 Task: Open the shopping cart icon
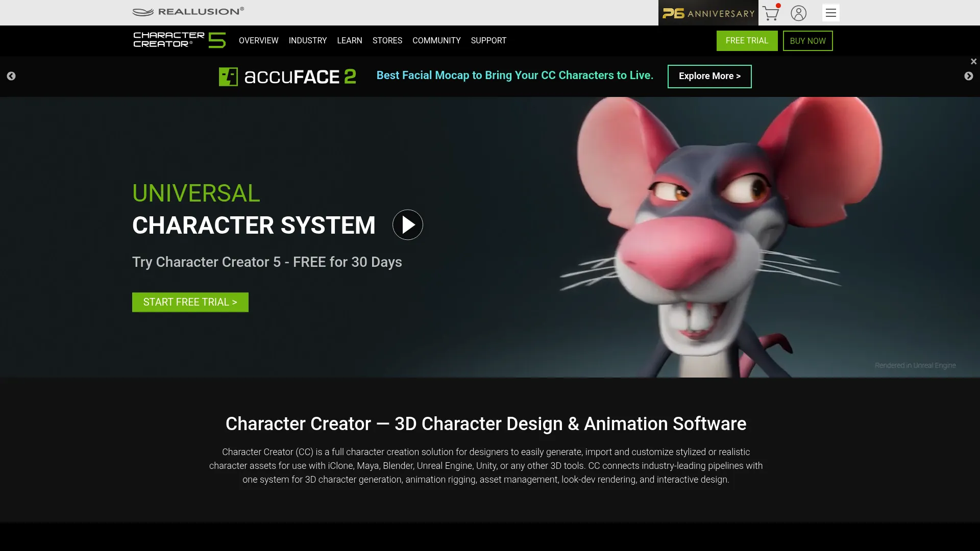coord(771,13)
